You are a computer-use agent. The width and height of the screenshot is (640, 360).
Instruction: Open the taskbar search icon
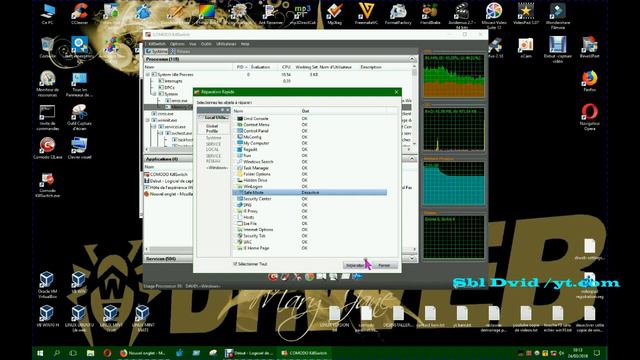pyautogui.click(x=56, y=353)
